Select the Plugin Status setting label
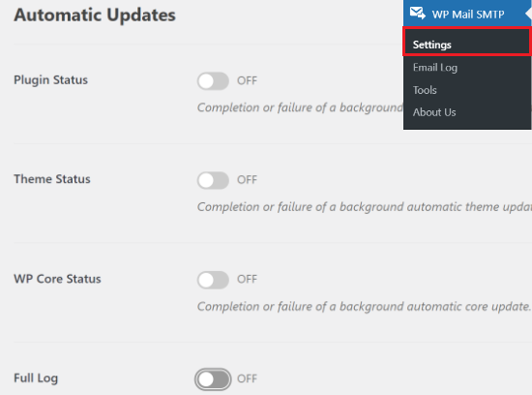Screen dimensions: 532x395 (51, 80)
